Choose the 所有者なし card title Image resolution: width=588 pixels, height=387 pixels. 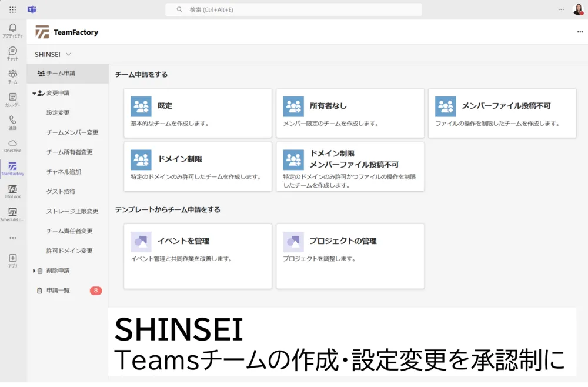click(328, 106)
